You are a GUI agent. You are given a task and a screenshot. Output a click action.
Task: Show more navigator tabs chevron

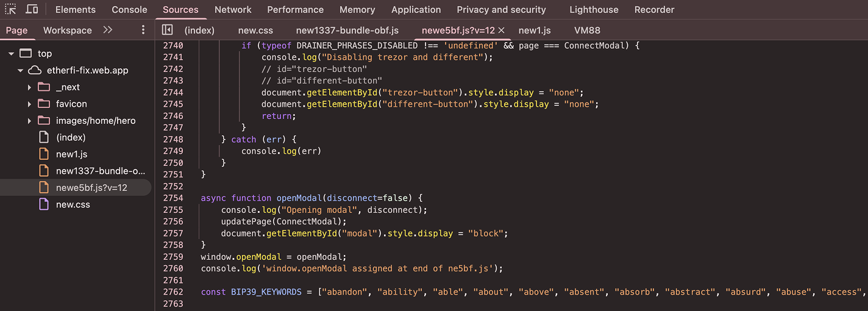pos(108,30)
